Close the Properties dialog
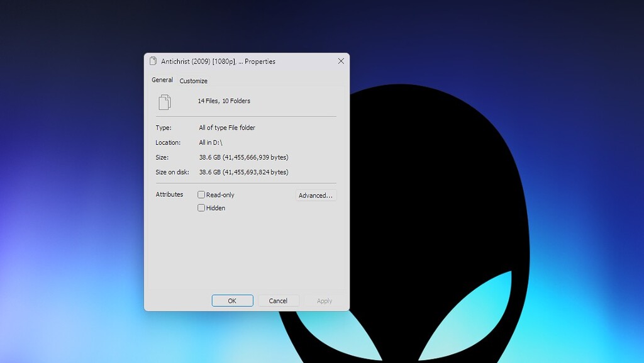Image resolution: width=644 pixels, height=363 pixels. point(341,61)
